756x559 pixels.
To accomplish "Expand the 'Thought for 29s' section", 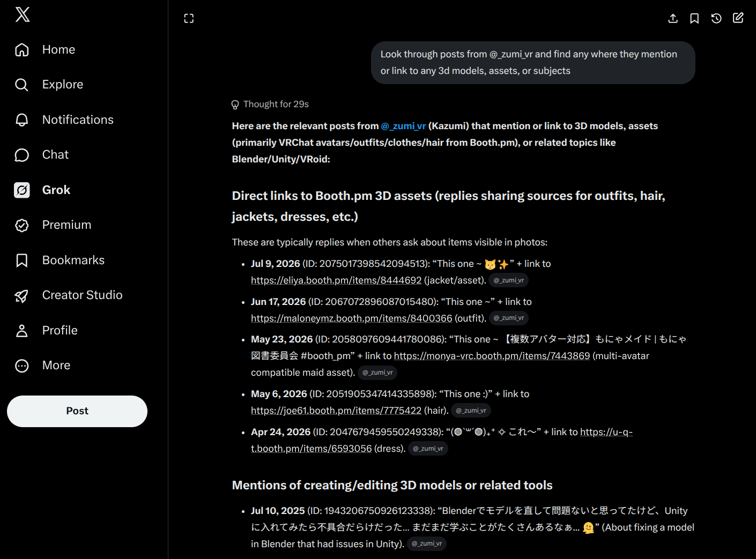I will click(270, 105).
